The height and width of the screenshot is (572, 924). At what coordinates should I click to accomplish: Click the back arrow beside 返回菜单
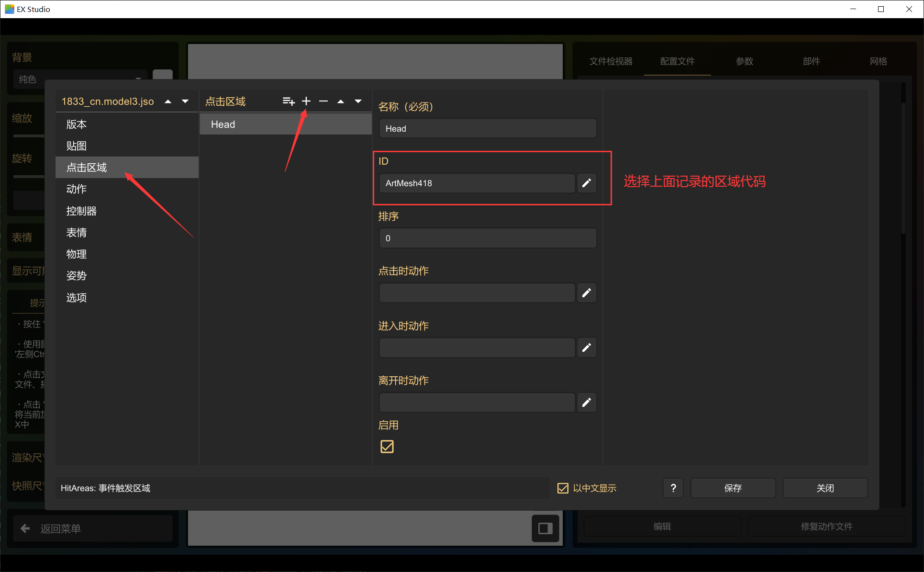[25, 528]
